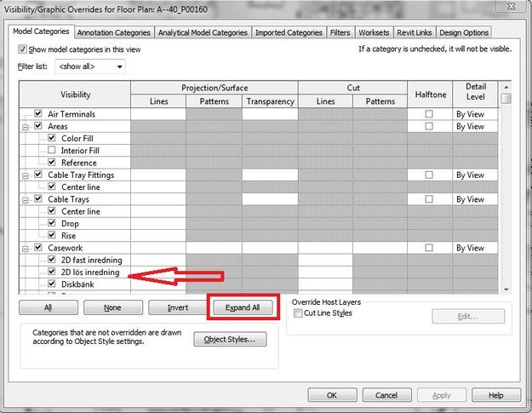Select Detail Level cell for Air Terminals
532x413 pixels.
click(475, 114)
